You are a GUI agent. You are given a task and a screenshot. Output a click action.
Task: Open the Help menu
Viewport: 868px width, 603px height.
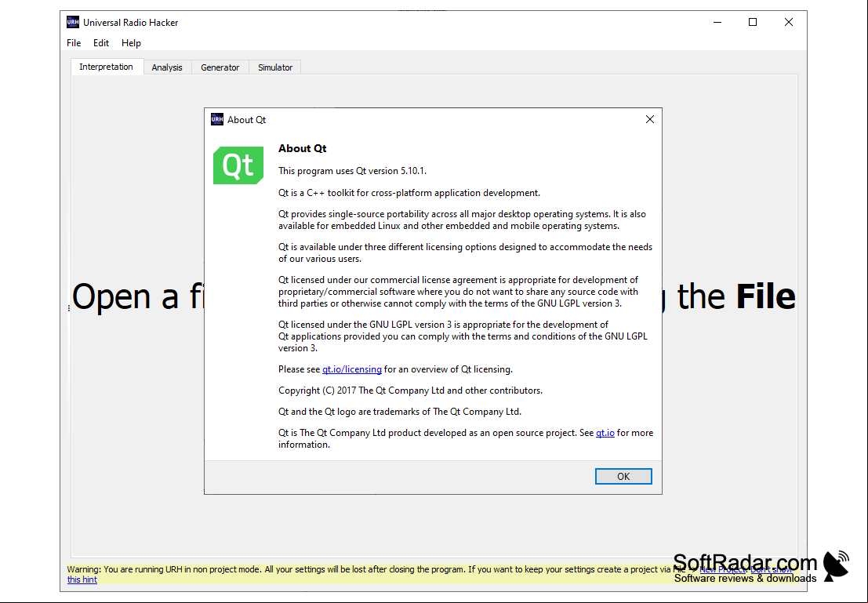point(131,43)
